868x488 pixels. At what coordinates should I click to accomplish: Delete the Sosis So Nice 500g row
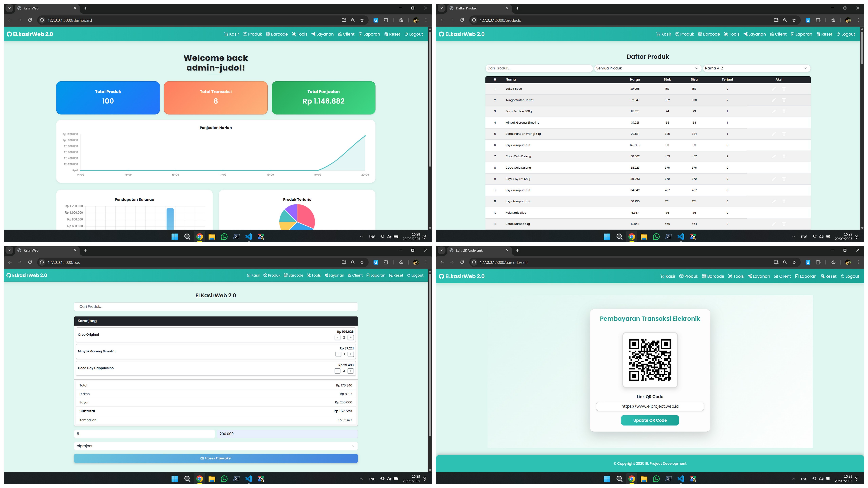click(x=784, y=111)
